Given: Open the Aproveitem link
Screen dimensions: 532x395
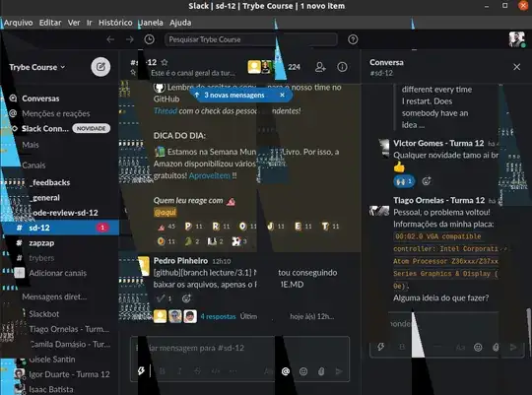Looking at the screenshot, I should click(x=209, y=175).
